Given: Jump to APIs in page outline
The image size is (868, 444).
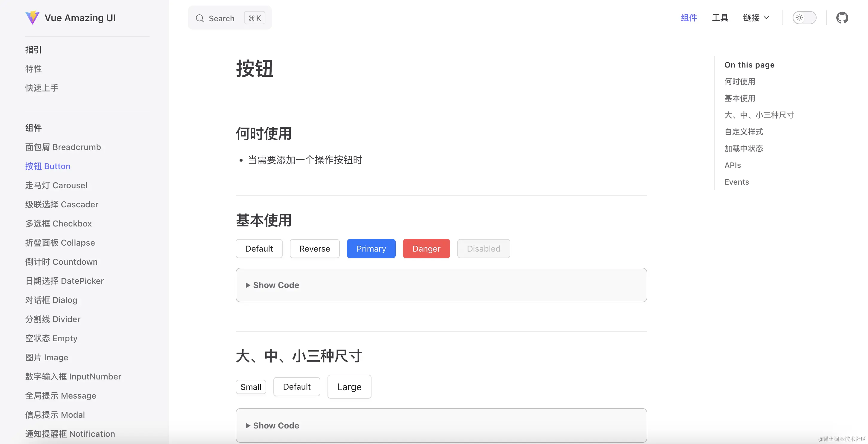Looking at the screenshot, I should (x=733, y=165).
